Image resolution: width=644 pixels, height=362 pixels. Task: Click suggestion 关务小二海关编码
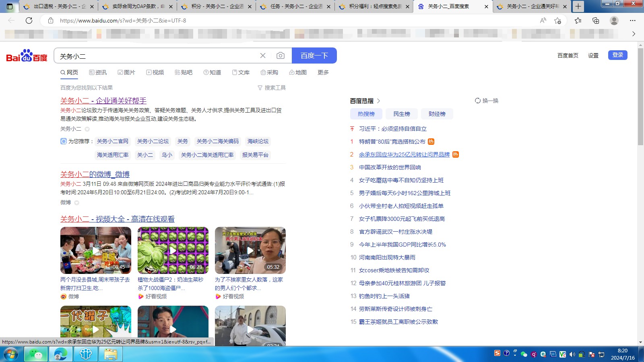point(218,141)
